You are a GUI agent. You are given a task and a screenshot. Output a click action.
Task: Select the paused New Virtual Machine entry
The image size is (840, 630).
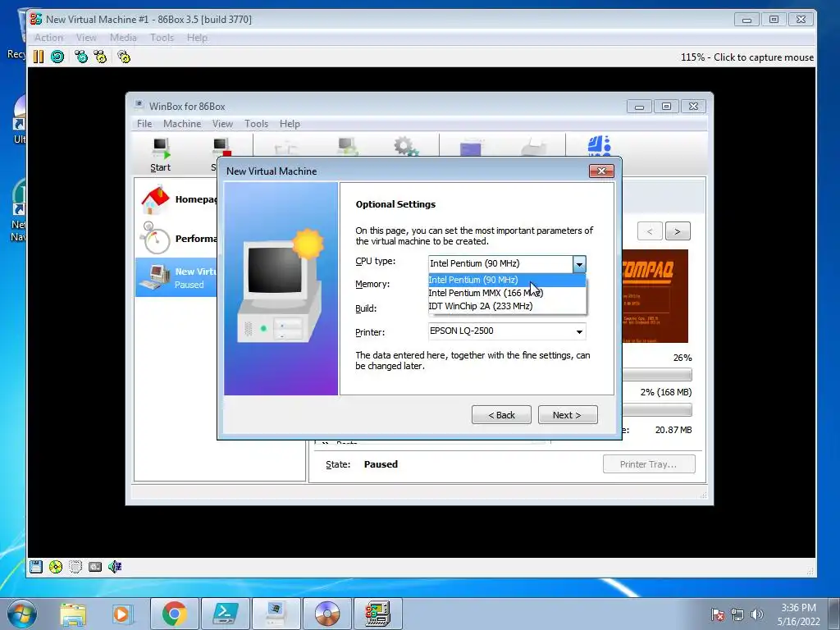(177, 277)
